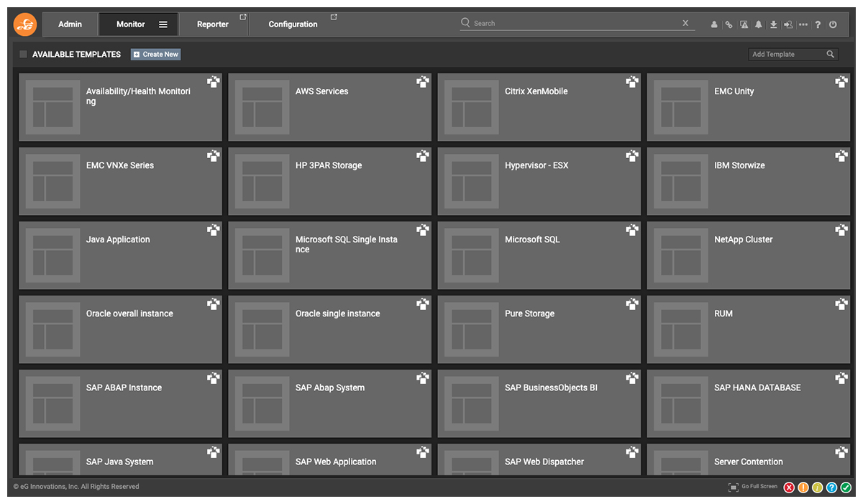Open the Oracle overall instance template thumbnail

coord(52,329)
